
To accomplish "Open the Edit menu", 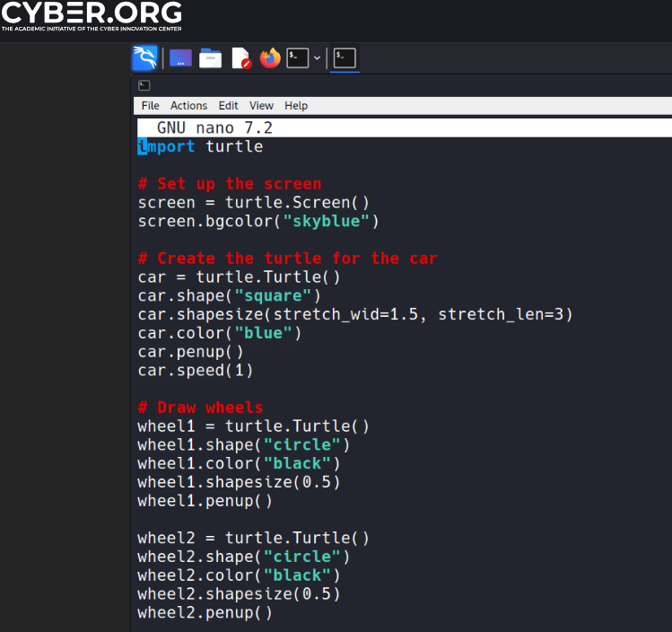I will point(228,106).
